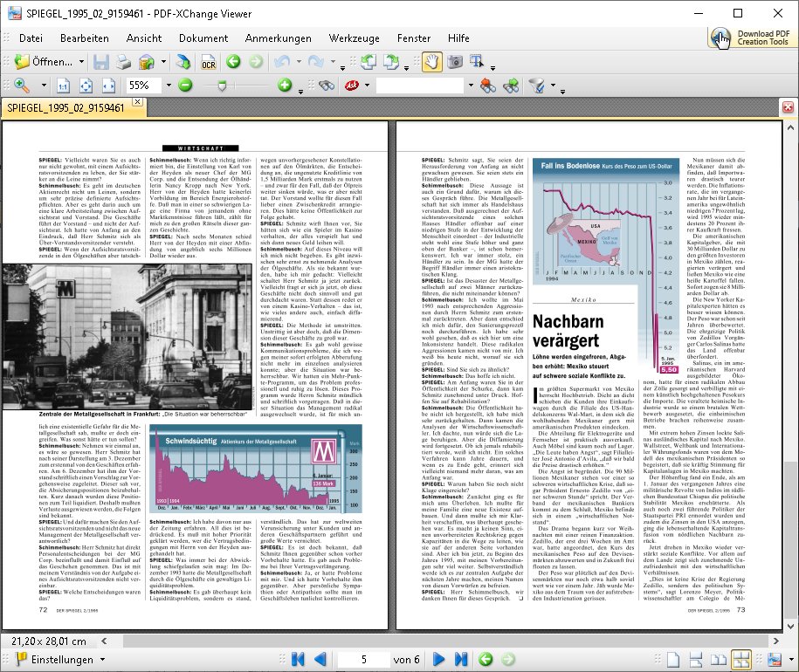Click the green Zoom Out minus button
This screenshot has height=672, width=799.
click(184, 86)
